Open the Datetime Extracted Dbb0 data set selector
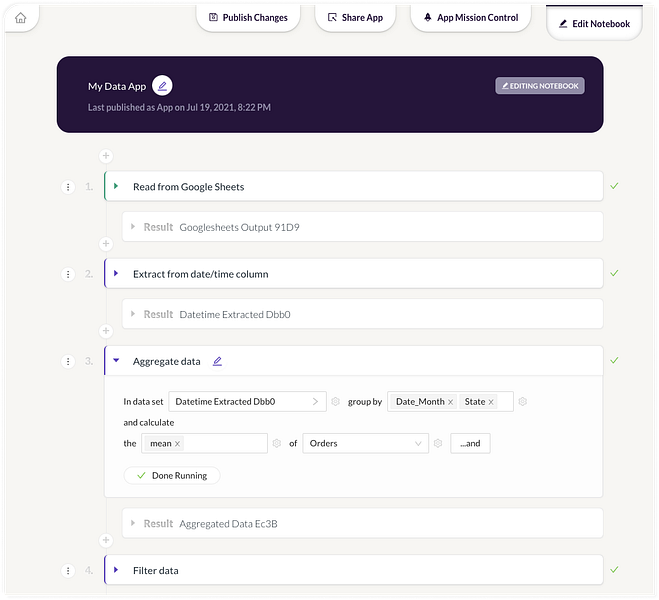Viewport: 659px width, 600px height. click(247, 402)
